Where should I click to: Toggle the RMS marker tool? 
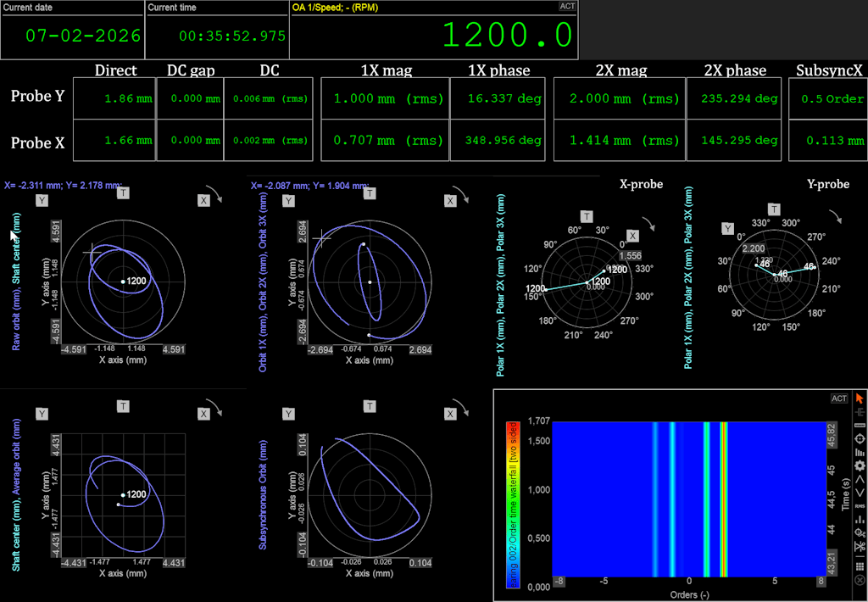860,505
